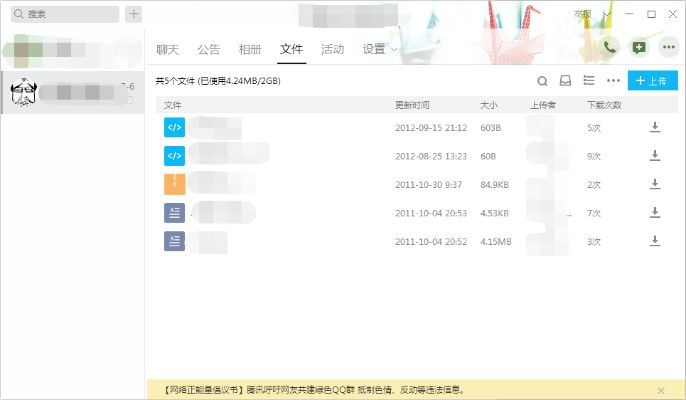Viewport: 686px width, 400px height.
Task: Open file toolbar more options dots
Action: 613,81
